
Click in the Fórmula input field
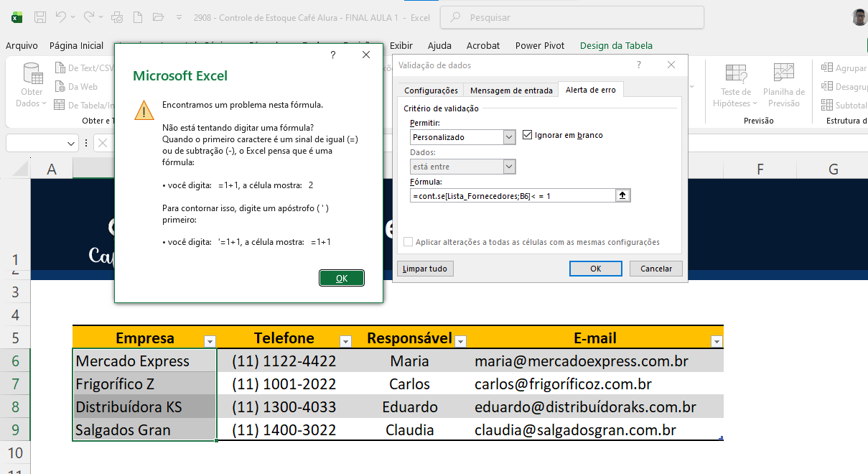click(513, 195)
